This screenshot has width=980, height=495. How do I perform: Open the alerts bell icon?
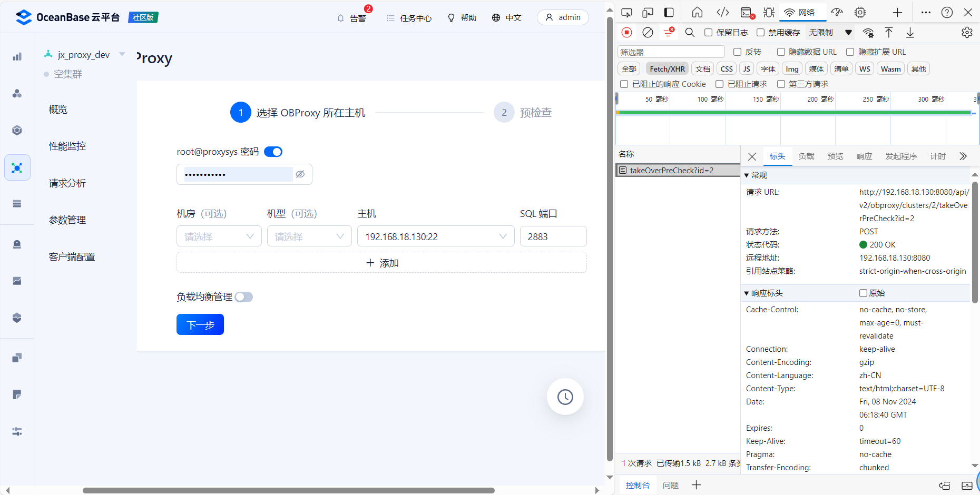(x=340, y=18)
